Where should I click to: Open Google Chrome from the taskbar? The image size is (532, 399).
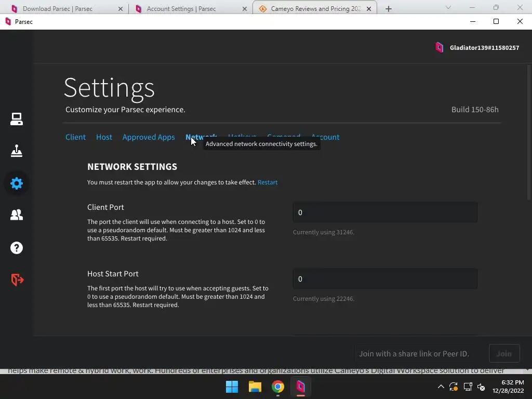(277, 387)
